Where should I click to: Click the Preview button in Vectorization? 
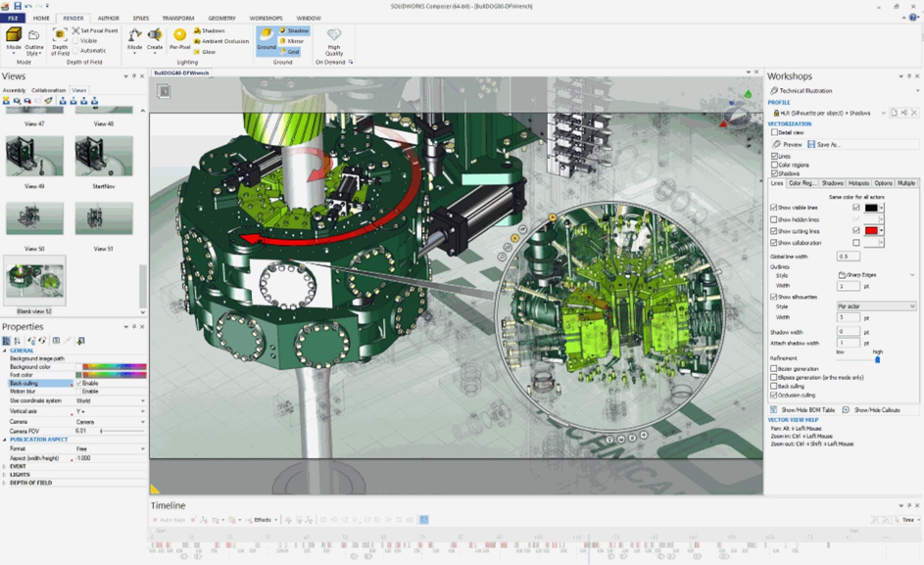[788, 145]
